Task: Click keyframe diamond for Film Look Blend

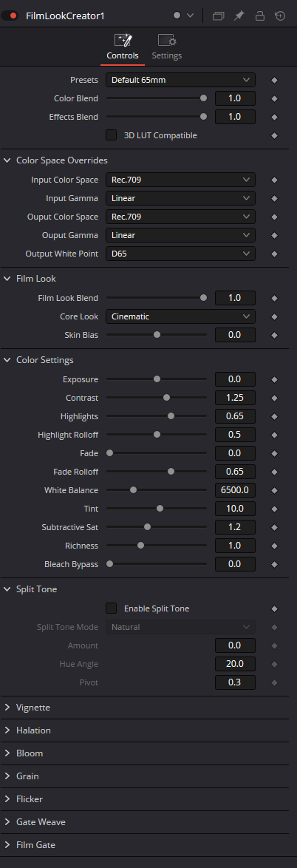Action: [x=274, y=298]
